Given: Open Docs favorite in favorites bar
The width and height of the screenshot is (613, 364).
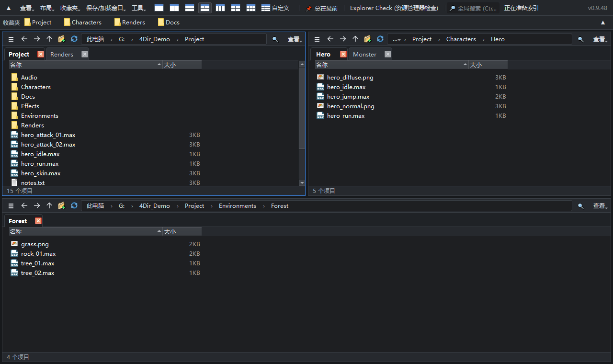Looking at the screenshot, I should pyautogui.click(x=169, y=23).
